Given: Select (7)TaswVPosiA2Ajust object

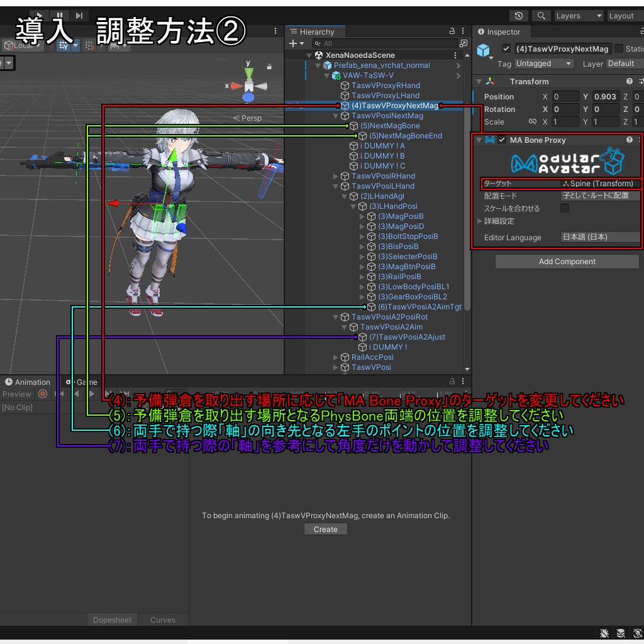Looking at the screenshot, I should point(407,337).
